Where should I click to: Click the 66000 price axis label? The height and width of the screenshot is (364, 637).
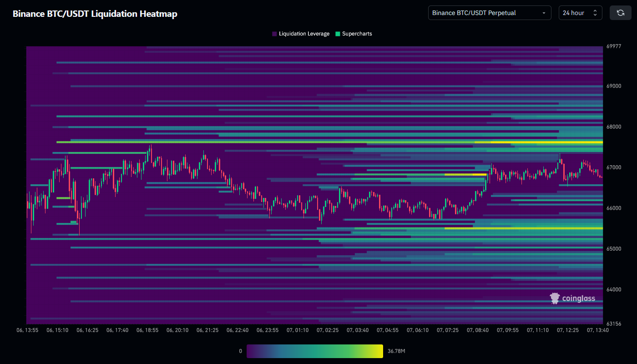(x=614, y=208)
